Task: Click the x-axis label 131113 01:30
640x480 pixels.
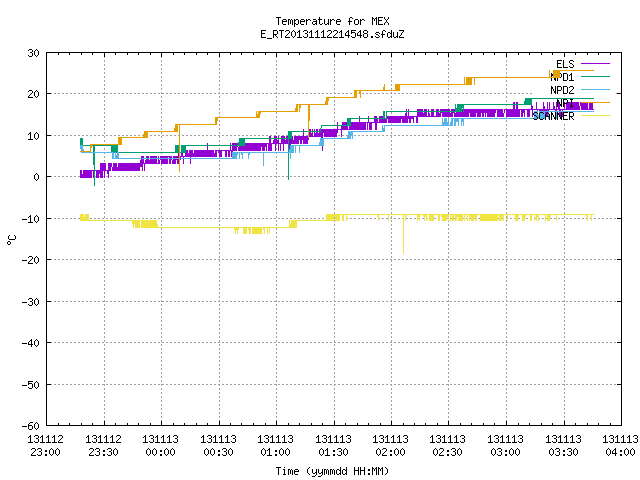Action: point(333,446)
